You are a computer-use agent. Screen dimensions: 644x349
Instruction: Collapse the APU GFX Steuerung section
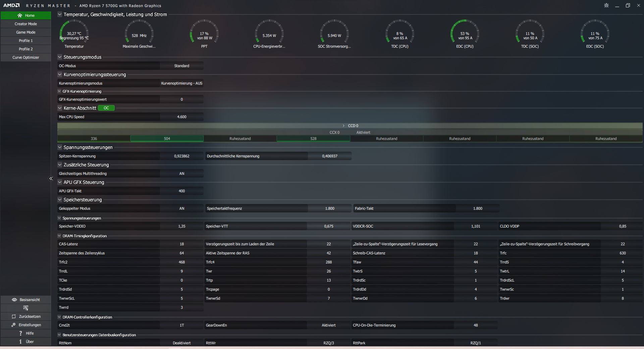[x=60, y=182]
